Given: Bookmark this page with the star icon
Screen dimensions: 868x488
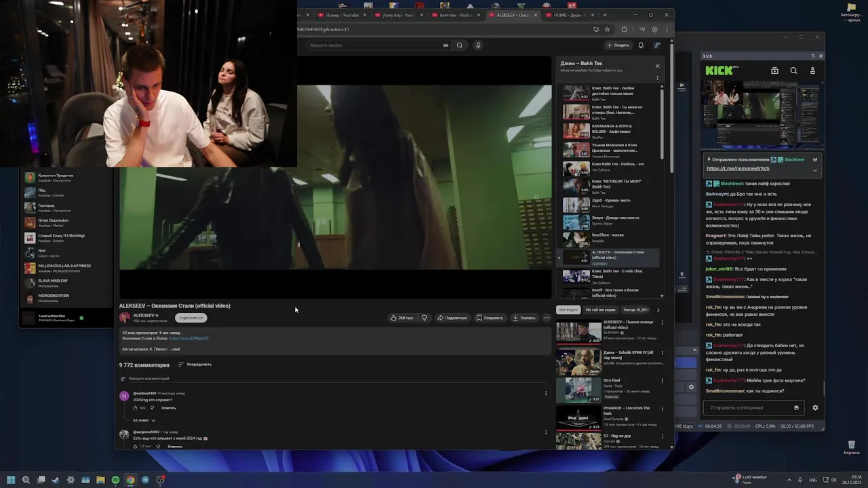Looking at the screenshot, I should tap(607, 29).
